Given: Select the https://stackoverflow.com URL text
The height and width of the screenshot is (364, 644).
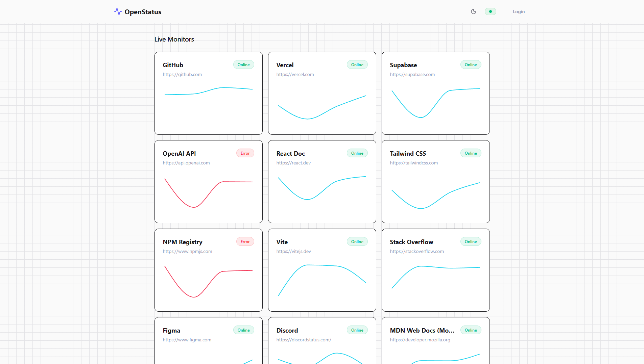Looking at the screenshot, I should pyautogui.click(x=417, y=251).
